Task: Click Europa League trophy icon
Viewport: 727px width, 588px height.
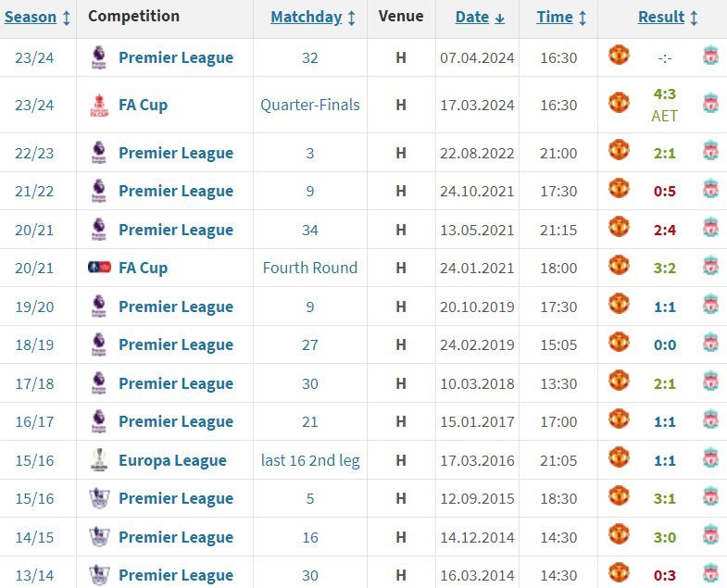Action: [99, 459]
